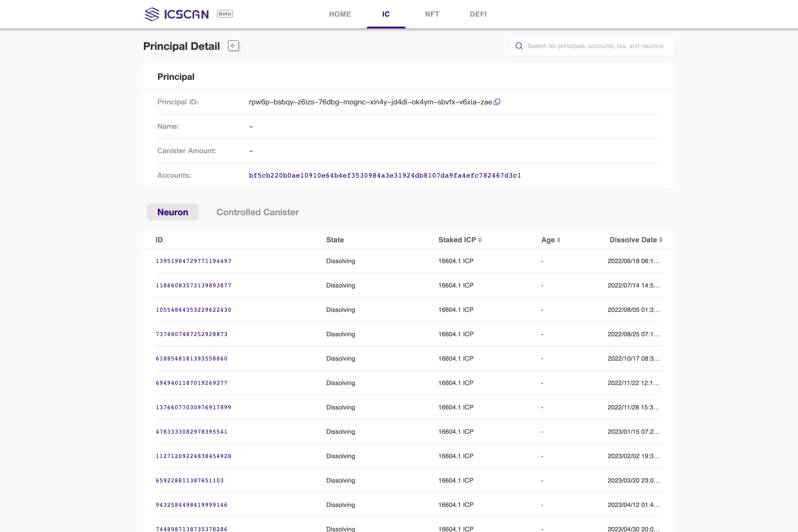798x532 pixels.
Task: Sort table by Dissolve Date arrows
Action: pyautogui.click(x=661, y=240)
